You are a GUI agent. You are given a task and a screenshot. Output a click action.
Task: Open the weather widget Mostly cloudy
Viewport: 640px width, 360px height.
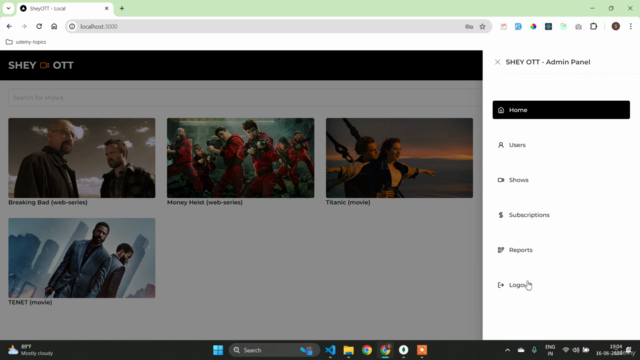(31, 350)
